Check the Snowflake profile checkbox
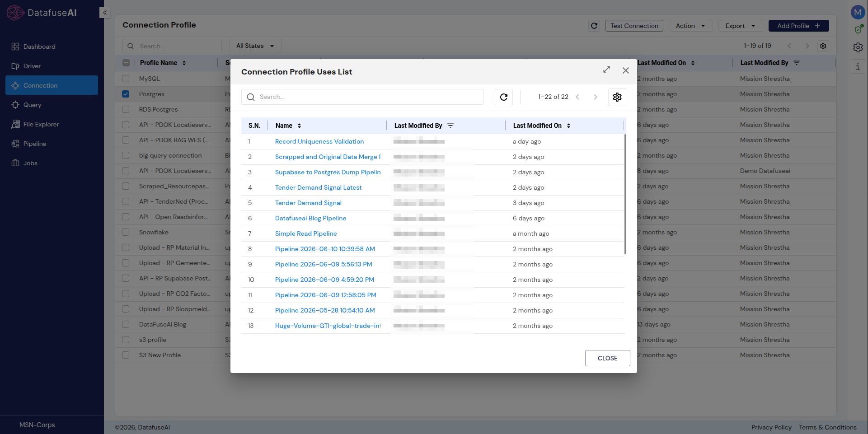Screen dimensions: 868x434 [x=126, y=232]
